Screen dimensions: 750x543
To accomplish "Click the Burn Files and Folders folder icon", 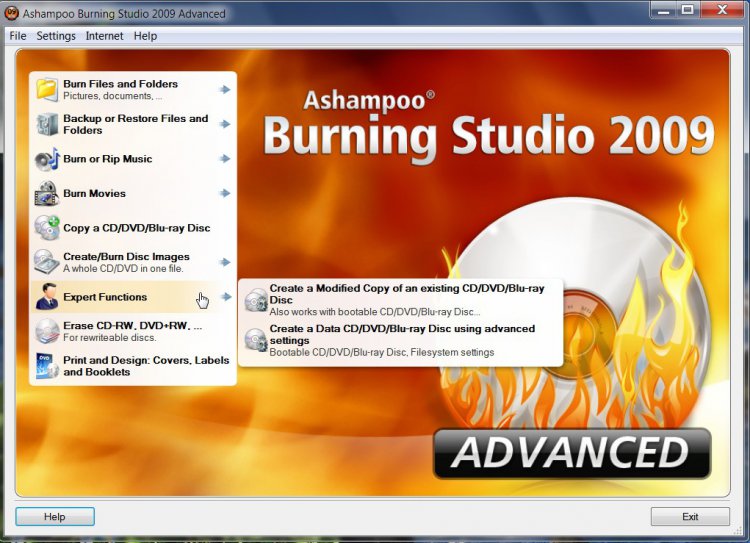I will [47, 89].
